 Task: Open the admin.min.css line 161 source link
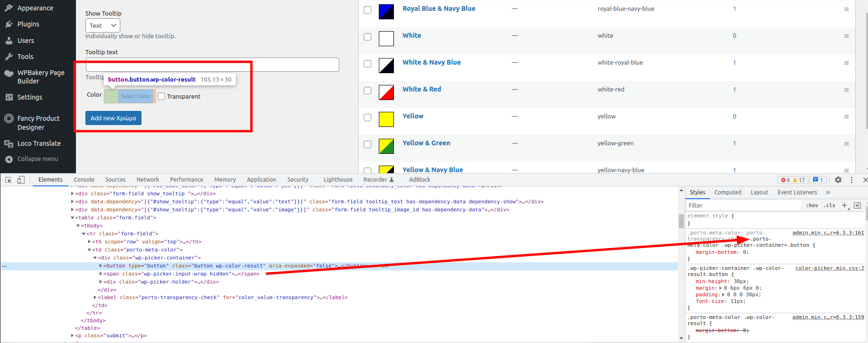click(x=828, y=233)
